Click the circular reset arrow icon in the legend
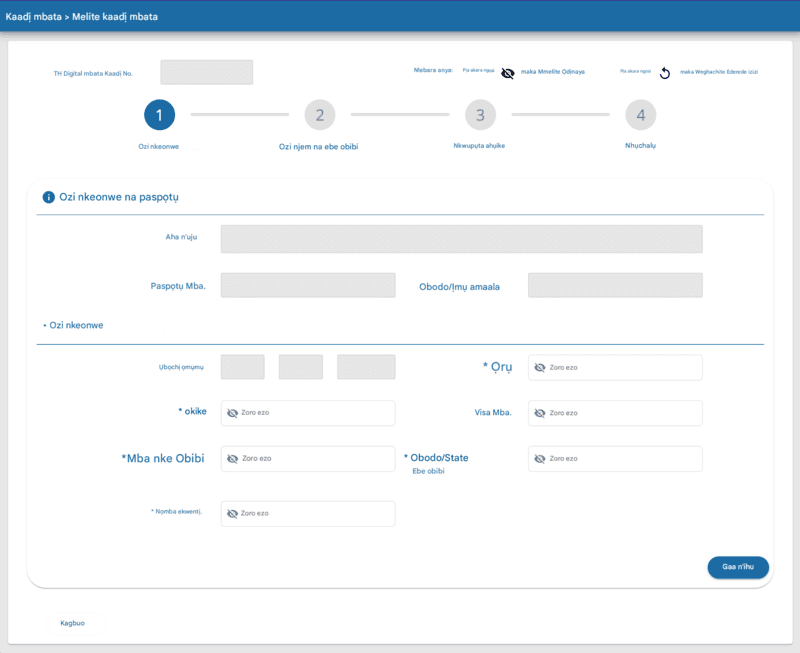 click(x=664, y=73)
